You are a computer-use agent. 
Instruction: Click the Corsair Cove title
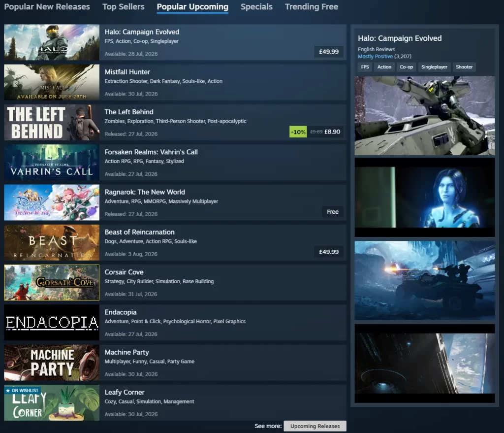click(x=124, y=272)
